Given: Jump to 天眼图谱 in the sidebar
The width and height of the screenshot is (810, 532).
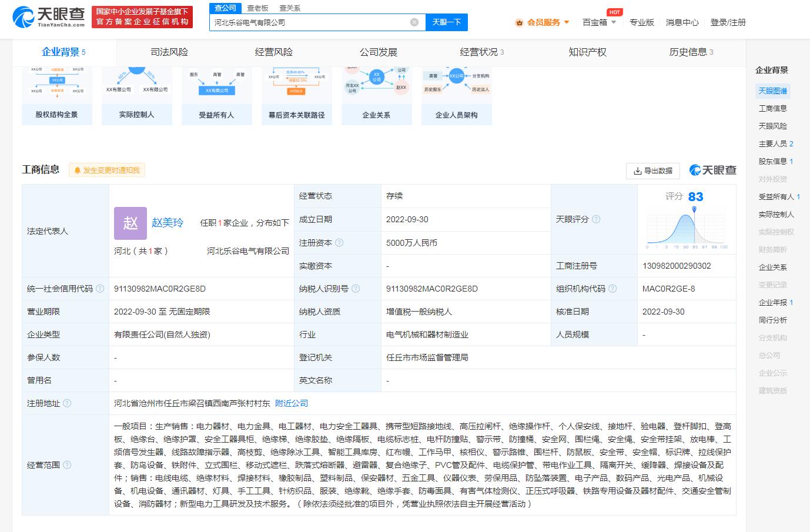Looking at the screenshot, I should click(772, 91).
